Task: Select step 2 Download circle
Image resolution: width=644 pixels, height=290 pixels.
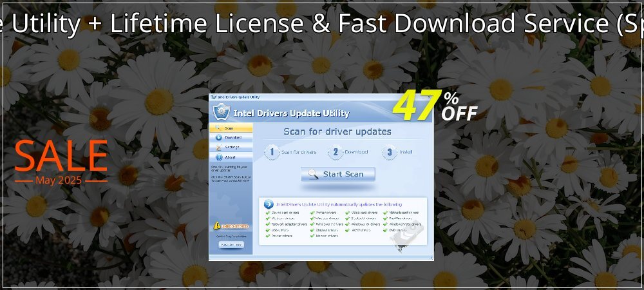Action: 335,152
